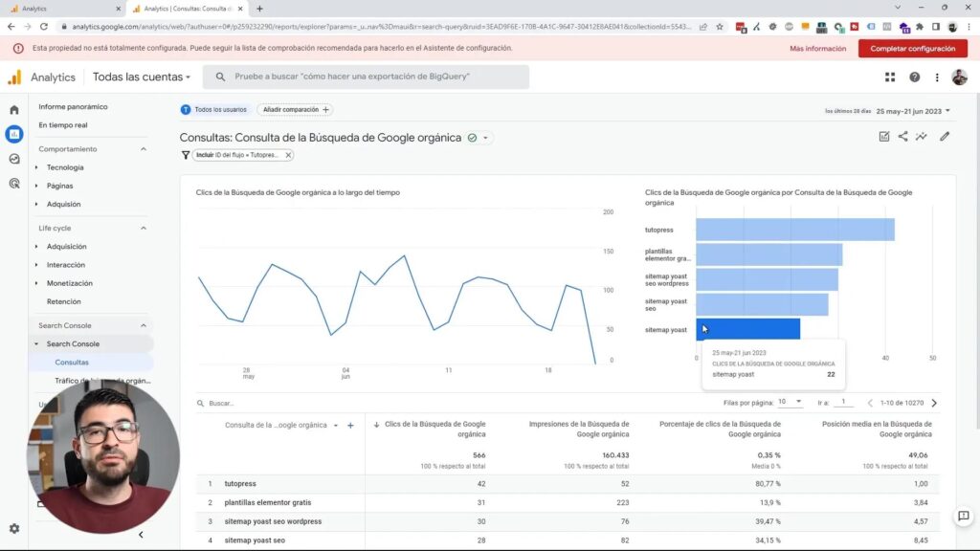Go to next table page arrow
Image resolution: width=980 pixels, height=551 pixels.
tap(934, 403)
